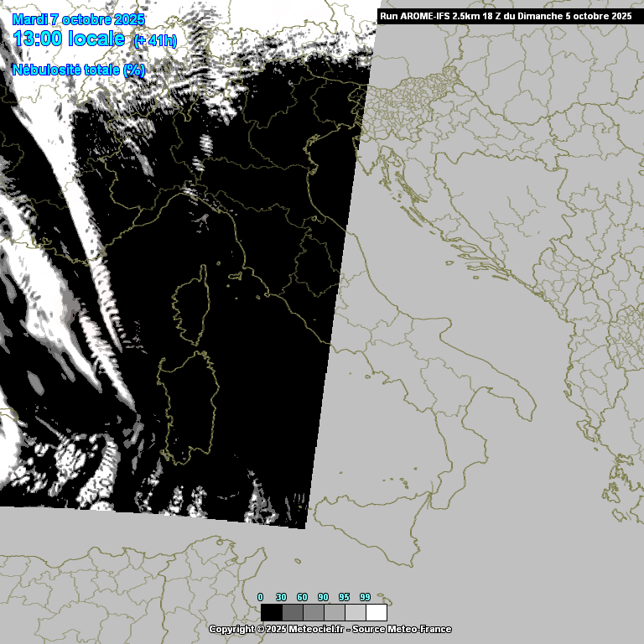
Task: Select the white 99% legend swatch
Action: 376,612
